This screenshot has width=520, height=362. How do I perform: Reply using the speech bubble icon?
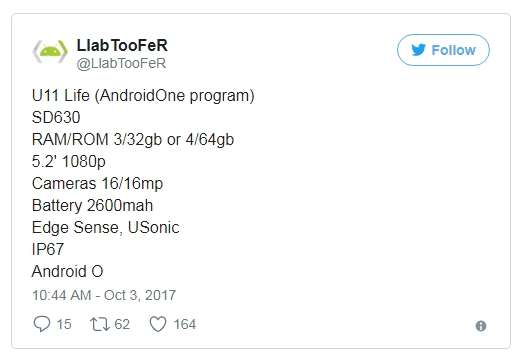tap(42, 324)
